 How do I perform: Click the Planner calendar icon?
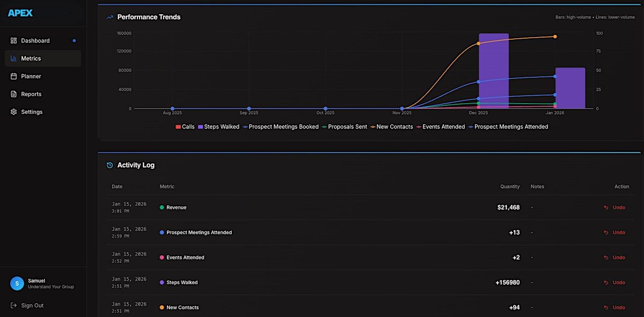pyautogui.click(x=14, y=76)
